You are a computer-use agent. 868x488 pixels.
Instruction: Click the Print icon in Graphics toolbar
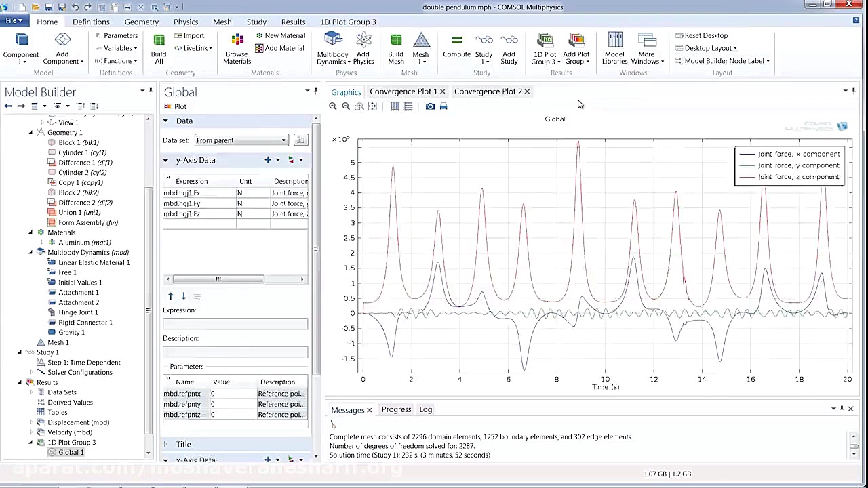point(443,106)
